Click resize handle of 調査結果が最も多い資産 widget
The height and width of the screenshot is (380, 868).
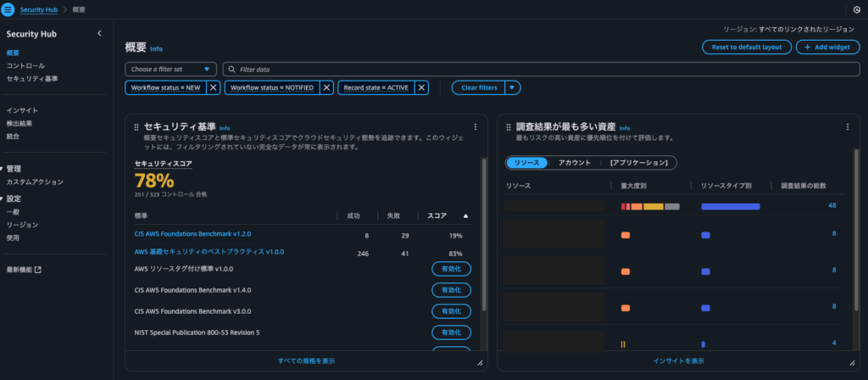click(852, 363)
